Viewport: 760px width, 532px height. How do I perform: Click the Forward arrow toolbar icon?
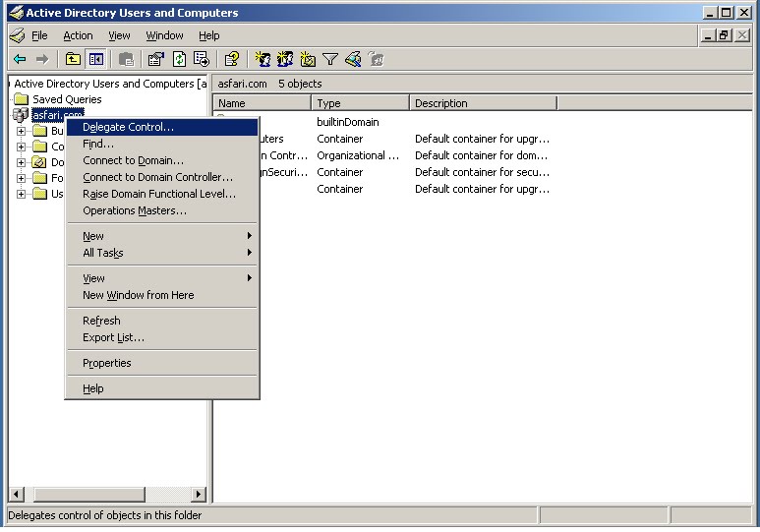pyautogui.click(x=42, y=59)
